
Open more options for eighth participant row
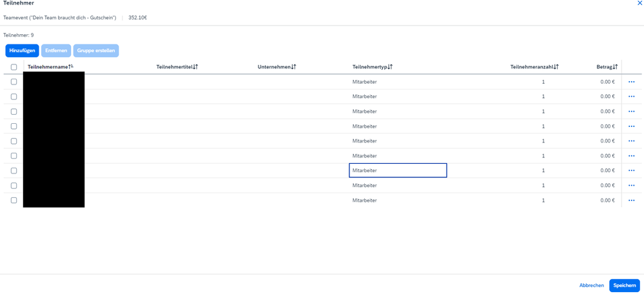631,185
